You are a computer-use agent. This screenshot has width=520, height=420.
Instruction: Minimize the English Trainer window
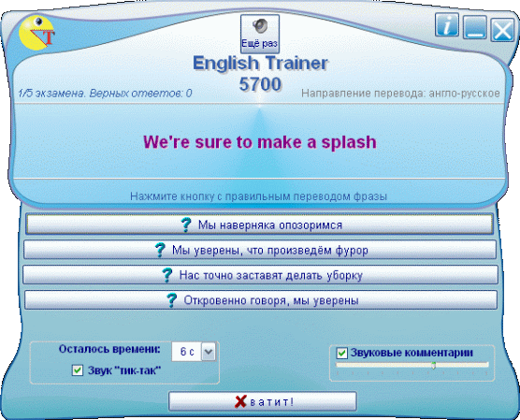(x=474, y=27)
